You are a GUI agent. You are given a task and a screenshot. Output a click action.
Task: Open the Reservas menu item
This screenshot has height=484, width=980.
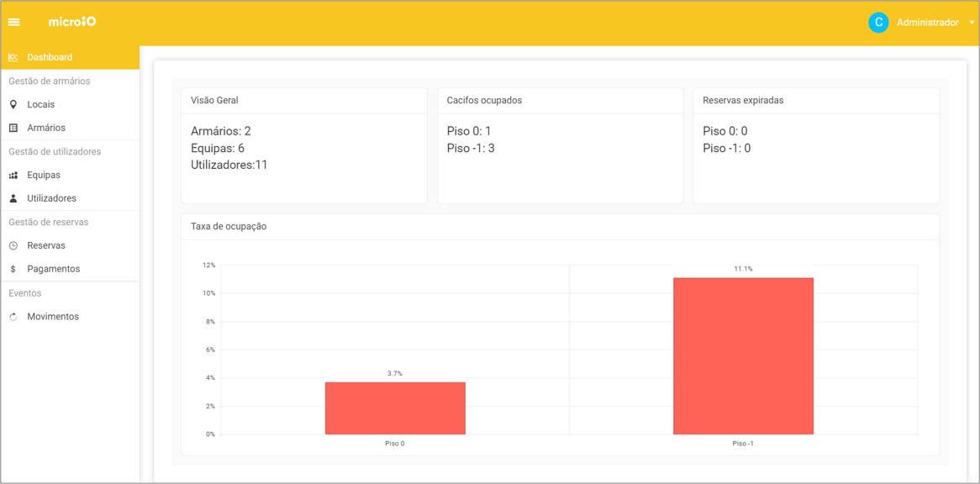point(46,245)
